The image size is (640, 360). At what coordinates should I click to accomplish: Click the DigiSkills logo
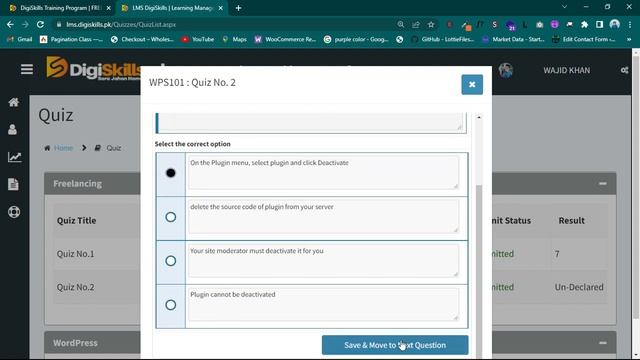point(93,69)
